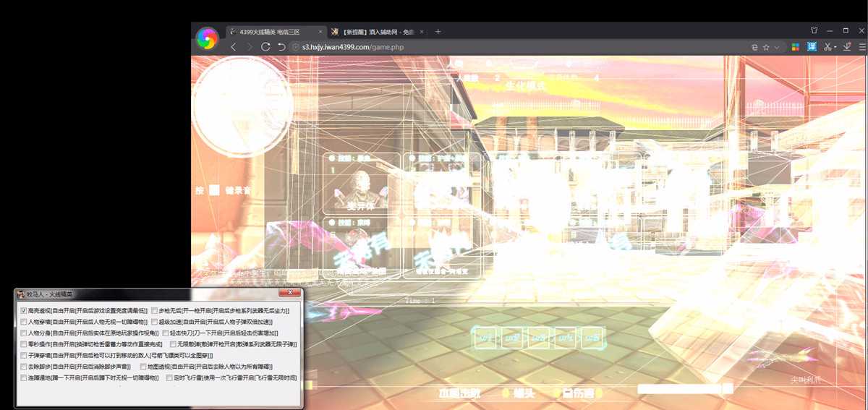This screenshot has width=868, height=410.
Task: Switch browser engine via 'e' icon
Action: (754, 47)
